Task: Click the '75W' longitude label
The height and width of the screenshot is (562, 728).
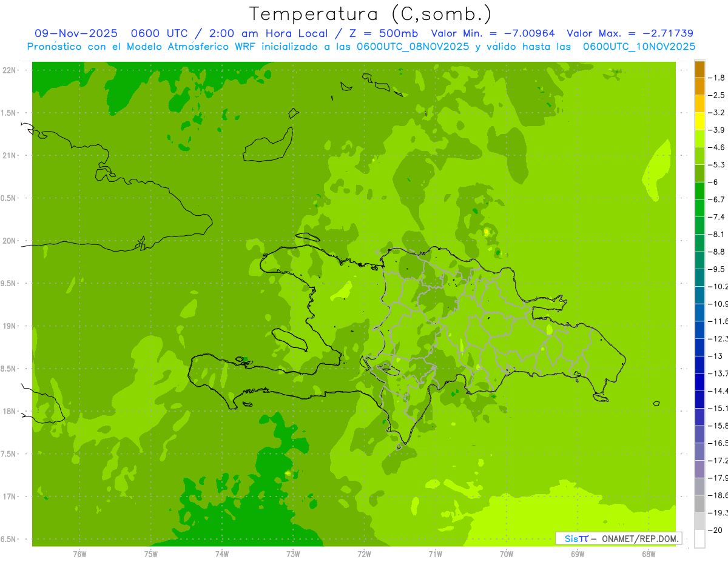Action: 150,554
